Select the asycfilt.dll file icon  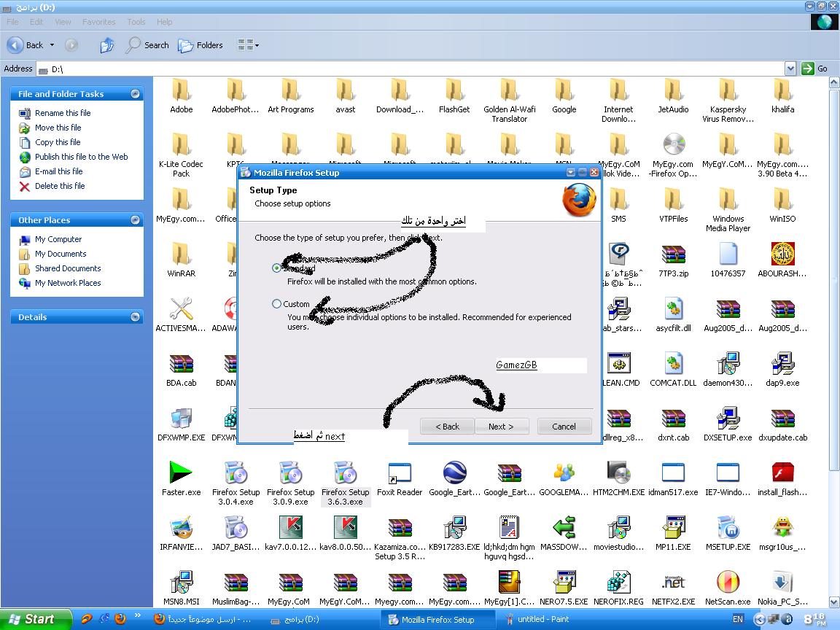pyautogui.click(x=673, y=308)
